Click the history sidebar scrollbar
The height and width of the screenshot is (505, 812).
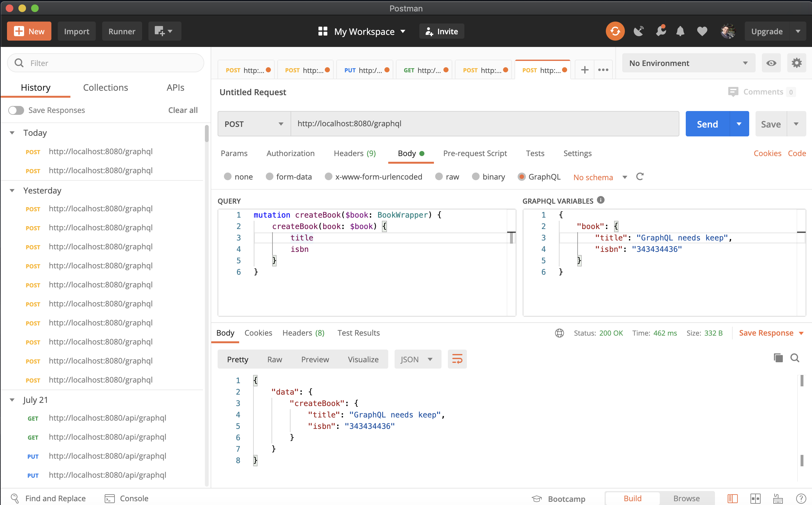(207, 134)
